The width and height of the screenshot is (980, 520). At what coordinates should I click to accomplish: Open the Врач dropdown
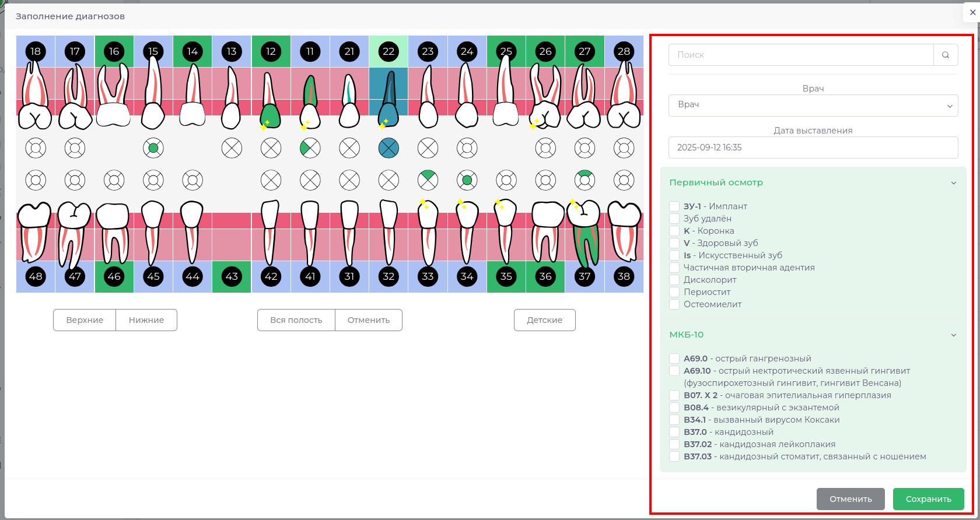click(x=813, y=106)
